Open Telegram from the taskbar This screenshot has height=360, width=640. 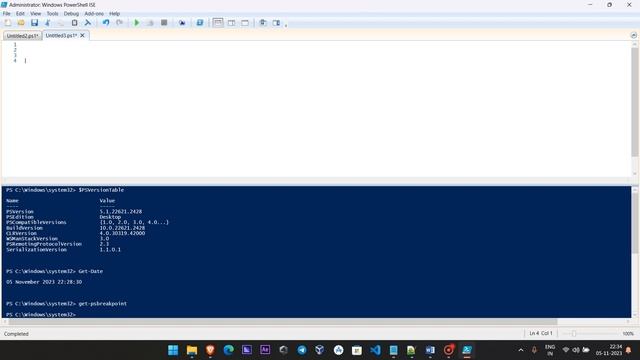pyautogui.click(x=302, y=350)
